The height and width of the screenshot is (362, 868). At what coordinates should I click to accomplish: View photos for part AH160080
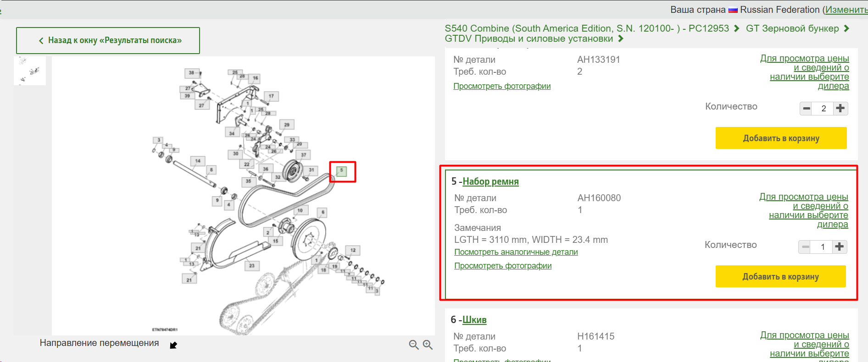(503, 266)
